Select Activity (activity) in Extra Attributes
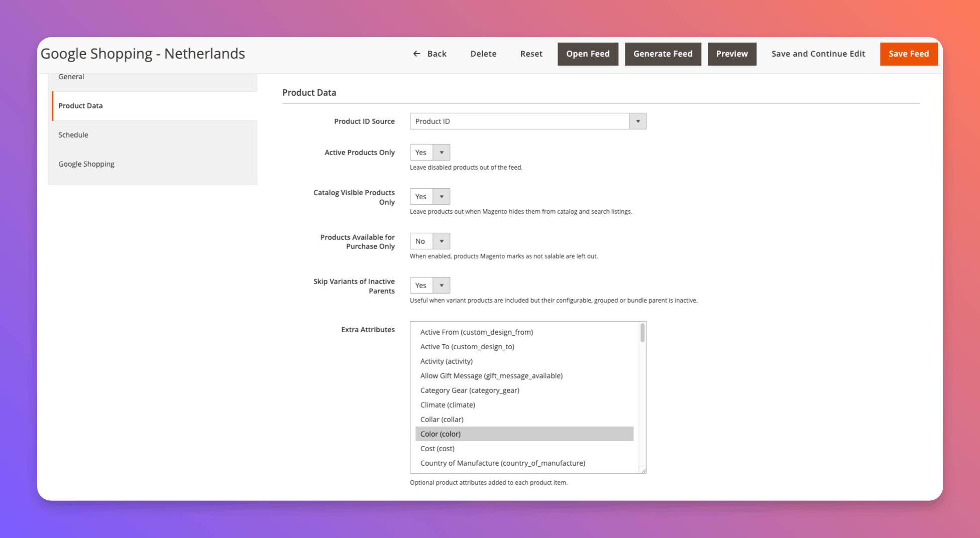980x538 pixels. 524,361
